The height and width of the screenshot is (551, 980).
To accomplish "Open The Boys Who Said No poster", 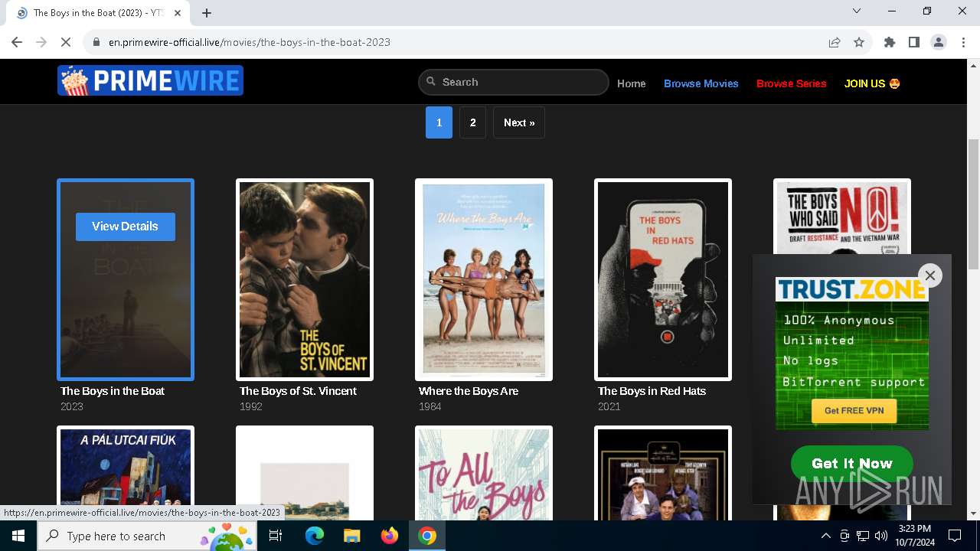I will tap(842, 217).
